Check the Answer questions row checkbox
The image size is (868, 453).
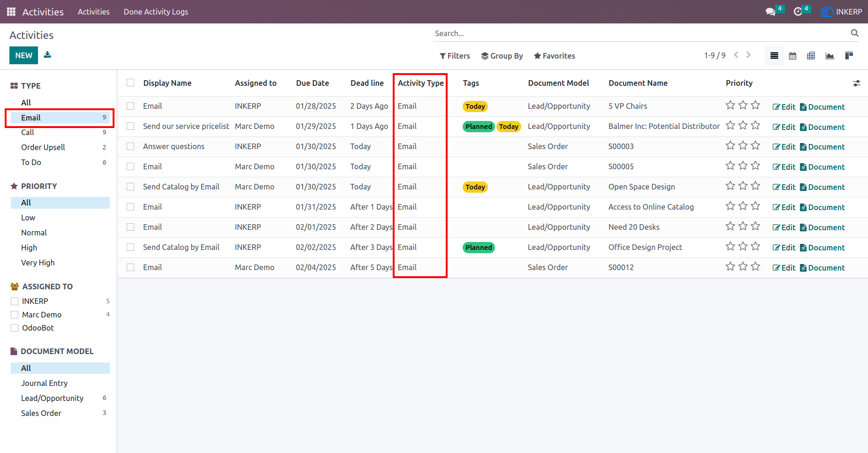(x=130, y=146)
